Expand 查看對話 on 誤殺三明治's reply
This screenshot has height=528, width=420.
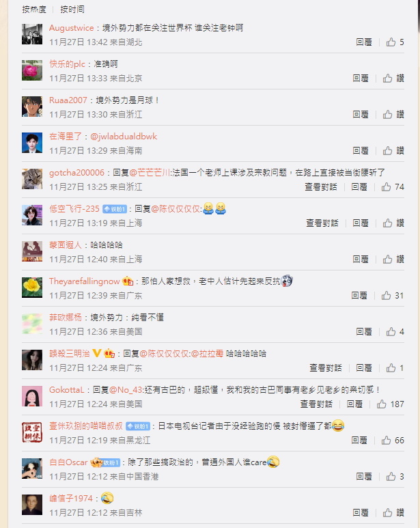326,368
